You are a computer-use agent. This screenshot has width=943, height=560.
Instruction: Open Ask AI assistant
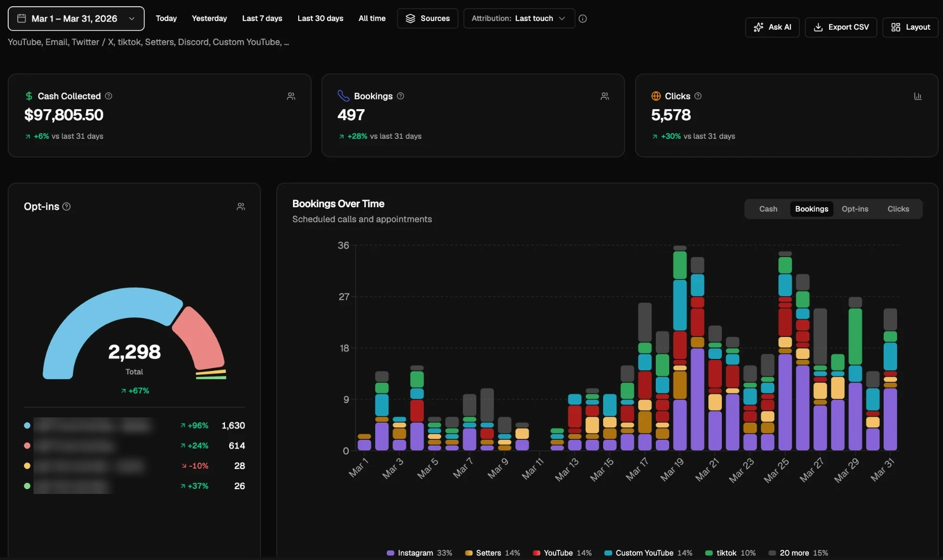pos(772,27)
